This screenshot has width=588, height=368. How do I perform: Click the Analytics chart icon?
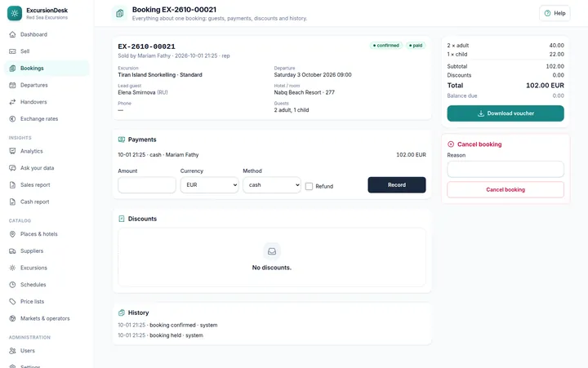coord(12,151)
